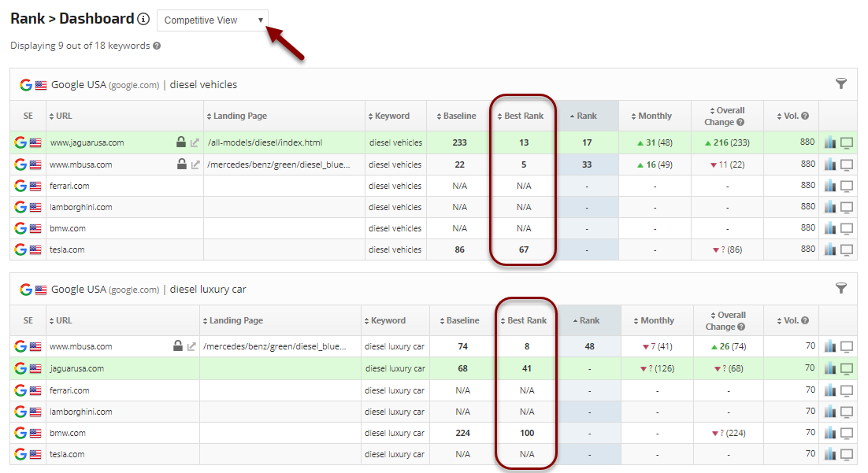868x473 pixels.
Task: Click www.mbusa.com URL in diesel luxury car table
Action: tap(81, 346)
